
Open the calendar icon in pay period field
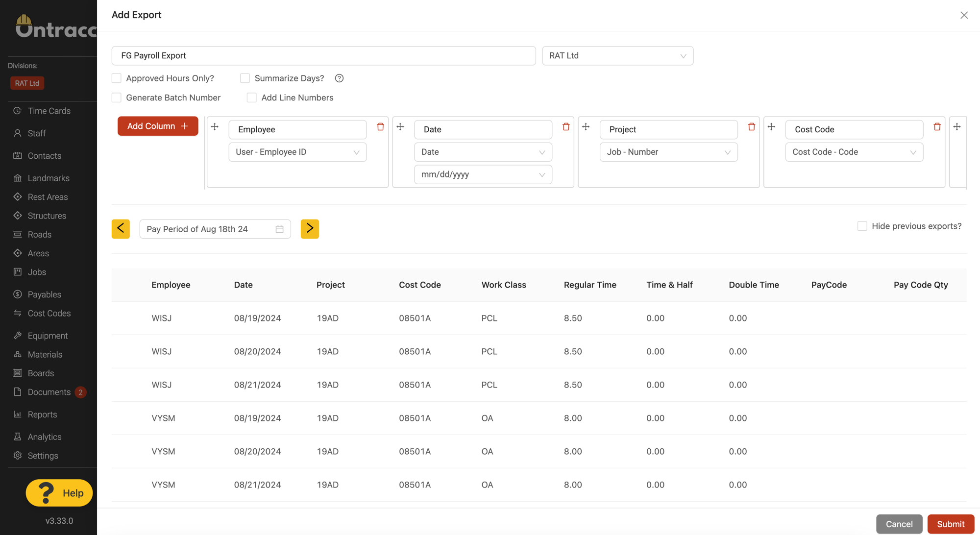[x=279, y=229]
